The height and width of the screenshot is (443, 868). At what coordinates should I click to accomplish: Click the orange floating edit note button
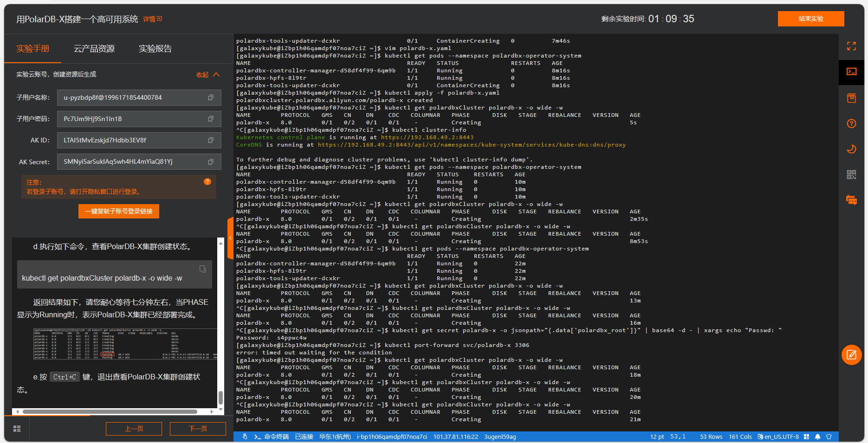[x=852, y=355]
